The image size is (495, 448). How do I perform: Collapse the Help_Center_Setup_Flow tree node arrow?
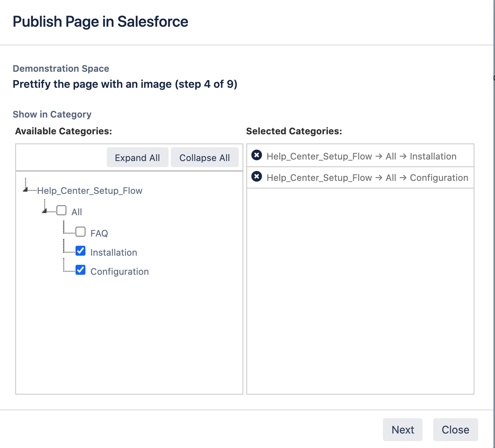[26, 189]
